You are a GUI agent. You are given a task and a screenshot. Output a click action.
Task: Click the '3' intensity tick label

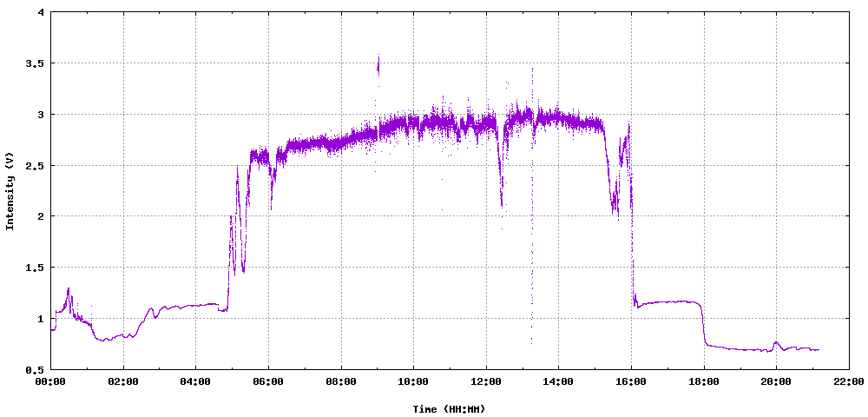coord(42,114)
